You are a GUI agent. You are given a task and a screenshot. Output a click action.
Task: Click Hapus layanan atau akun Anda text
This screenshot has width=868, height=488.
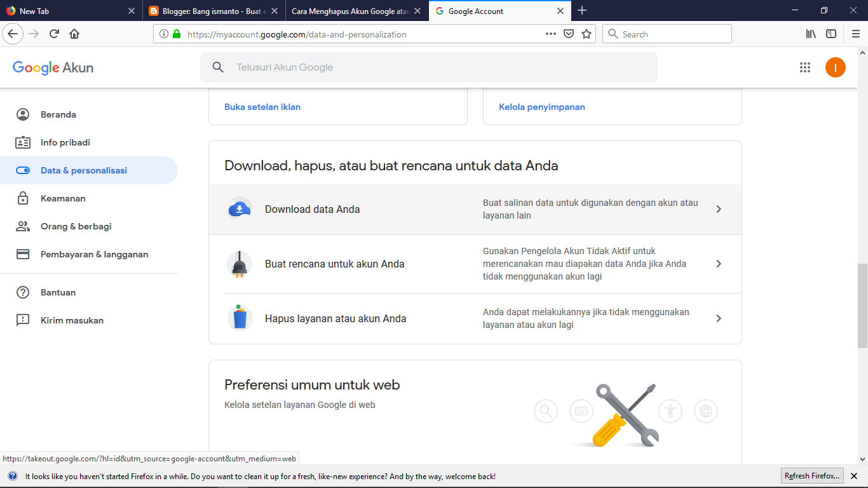coord(336,318)
